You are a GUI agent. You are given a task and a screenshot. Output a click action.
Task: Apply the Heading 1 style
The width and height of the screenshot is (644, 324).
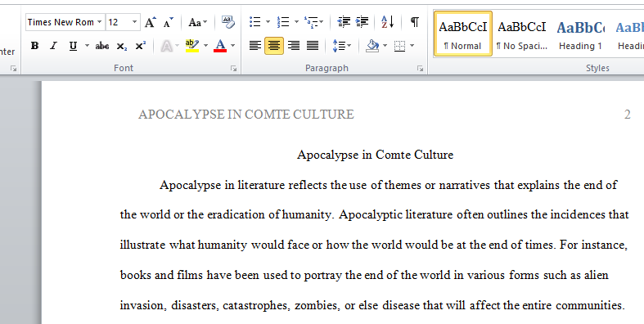580,34
